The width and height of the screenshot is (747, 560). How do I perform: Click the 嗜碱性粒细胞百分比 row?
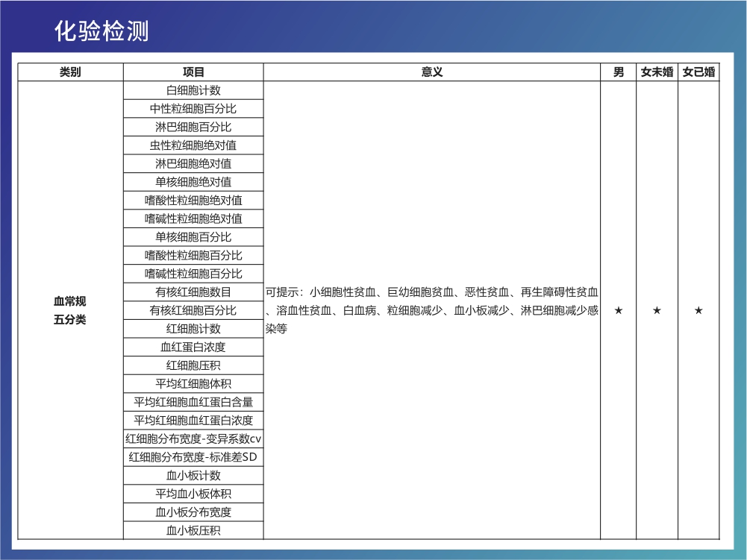click(193, 274)
